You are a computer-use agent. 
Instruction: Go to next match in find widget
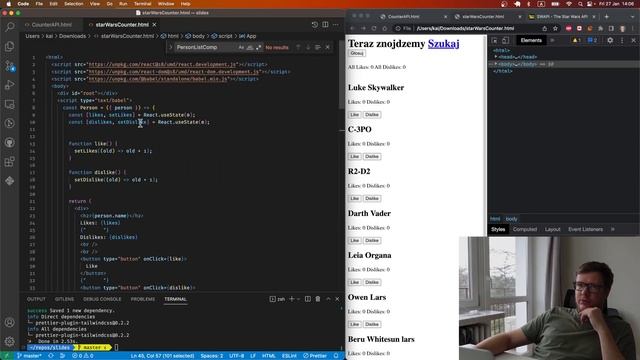308,47
